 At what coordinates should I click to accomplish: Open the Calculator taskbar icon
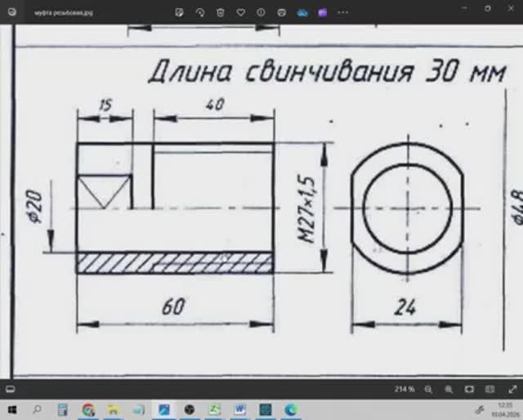tap(62, 409)
